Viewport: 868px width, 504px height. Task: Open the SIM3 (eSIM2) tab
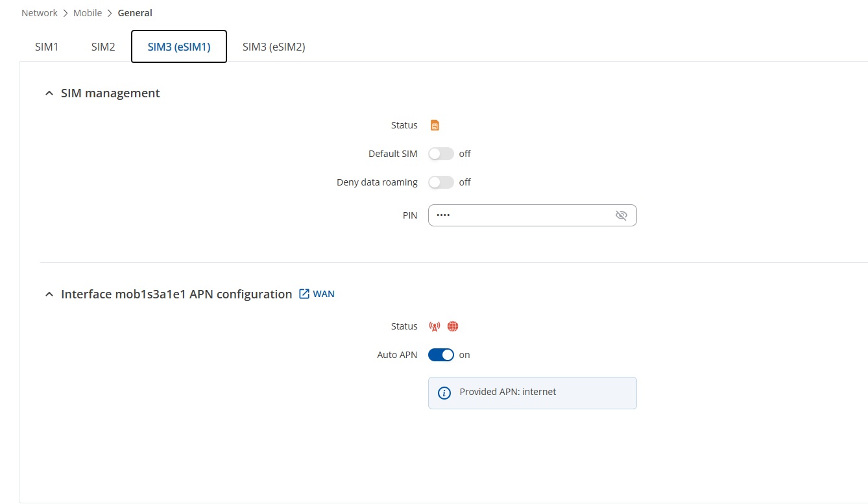[x=274, y=47]
